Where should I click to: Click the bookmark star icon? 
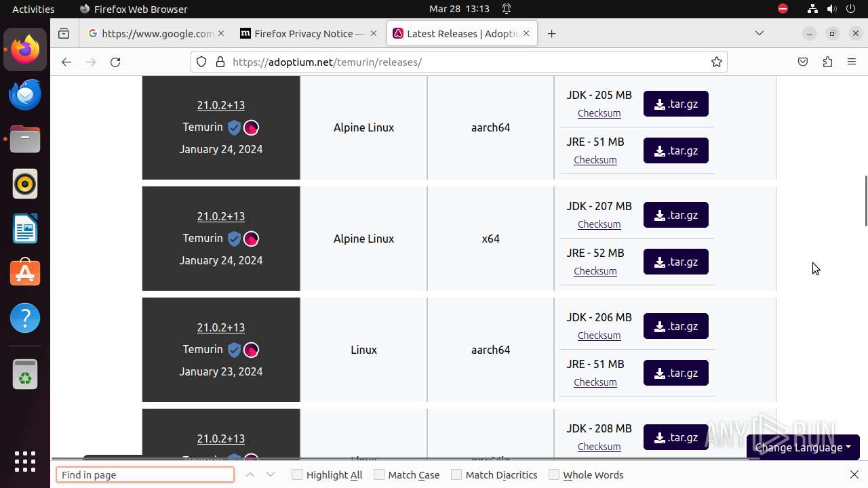[717, 62]
